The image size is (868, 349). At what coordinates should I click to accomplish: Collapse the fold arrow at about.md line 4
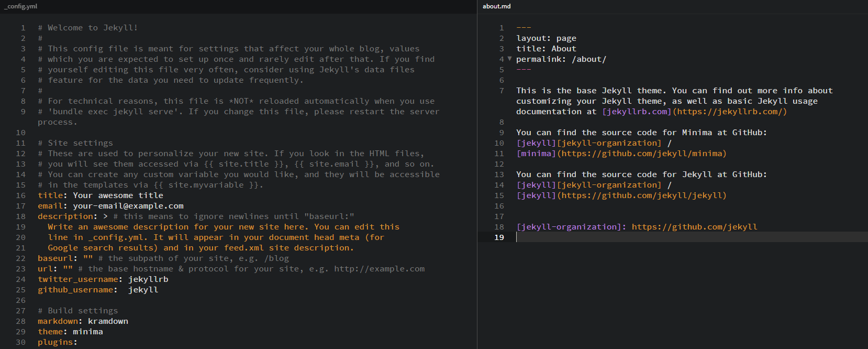pyautogui.click(x=509, y=59)
